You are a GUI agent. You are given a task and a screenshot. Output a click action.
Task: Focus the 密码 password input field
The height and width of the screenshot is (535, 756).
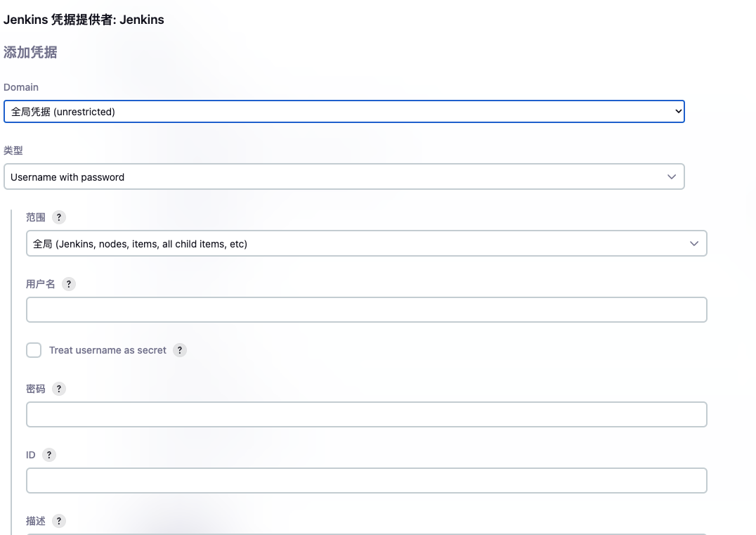tap(367, 414)
